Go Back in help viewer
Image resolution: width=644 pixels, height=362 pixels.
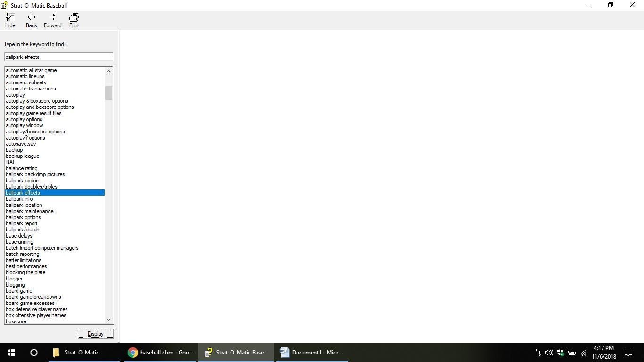32,20
